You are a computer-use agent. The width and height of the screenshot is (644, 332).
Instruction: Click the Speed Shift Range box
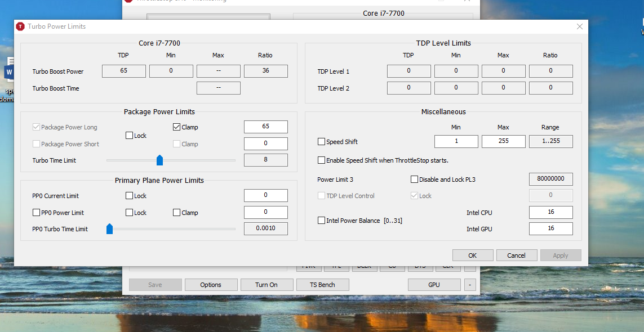[x=551, y=141]
